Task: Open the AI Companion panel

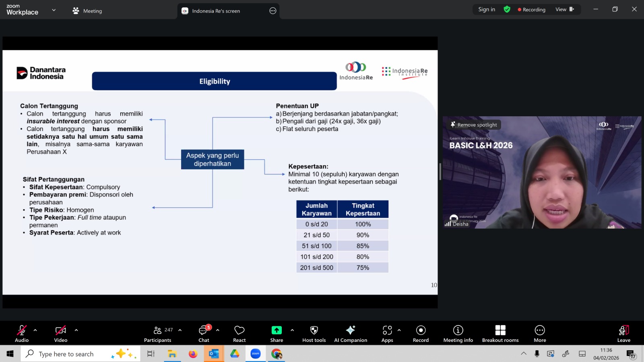Action: coord(350,333)
